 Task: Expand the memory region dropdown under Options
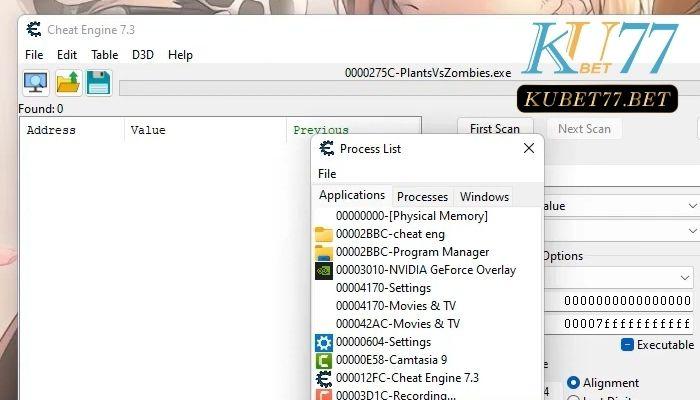(685, 278)
